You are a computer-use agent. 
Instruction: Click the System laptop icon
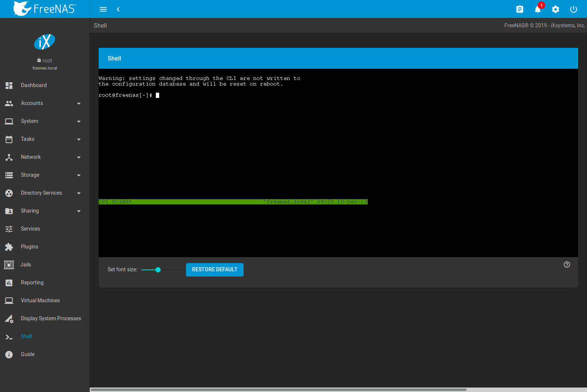pos(9,121)
